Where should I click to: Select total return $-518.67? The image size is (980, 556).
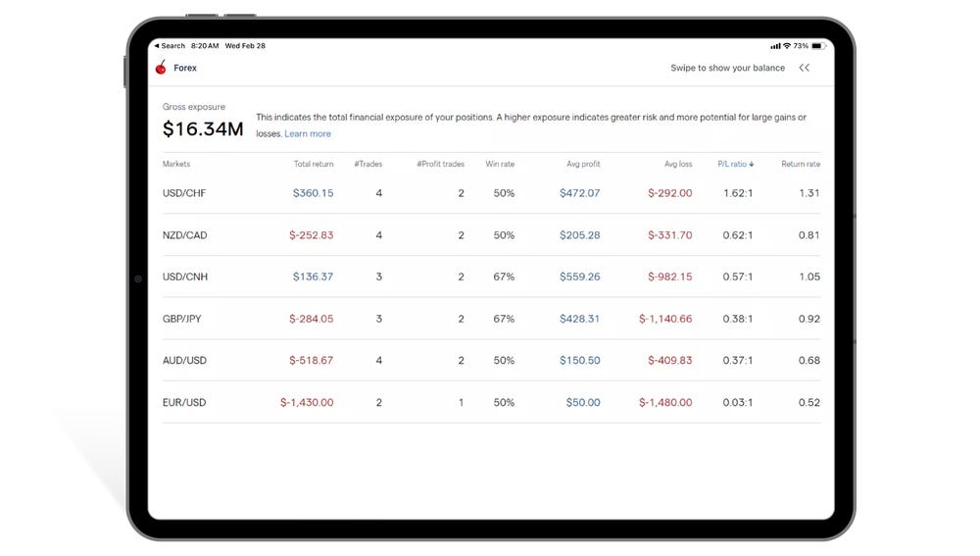tap(312, 360)
